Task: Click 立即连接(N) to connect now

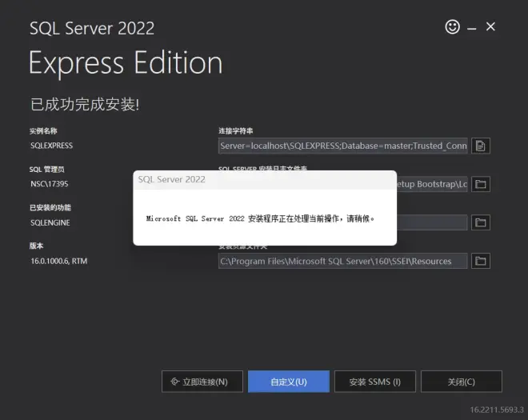Action: coord(202,382)
